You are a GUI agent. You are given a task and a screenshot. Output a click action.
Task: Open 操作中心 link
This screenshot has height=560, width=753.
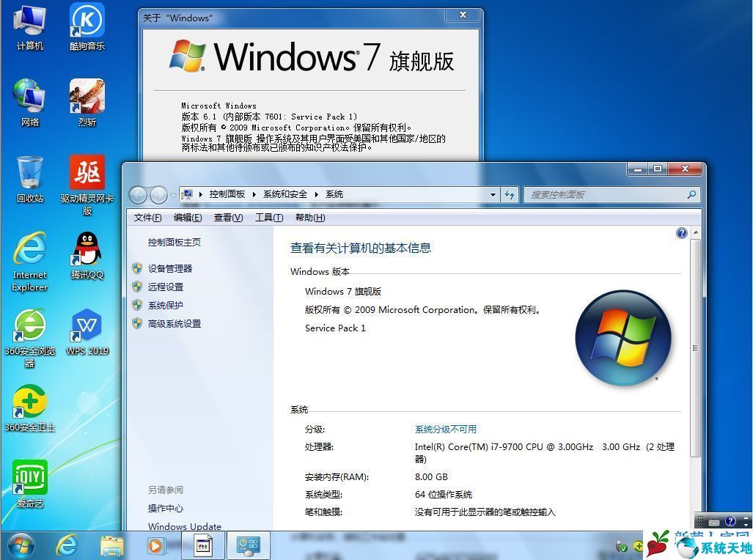166,508
